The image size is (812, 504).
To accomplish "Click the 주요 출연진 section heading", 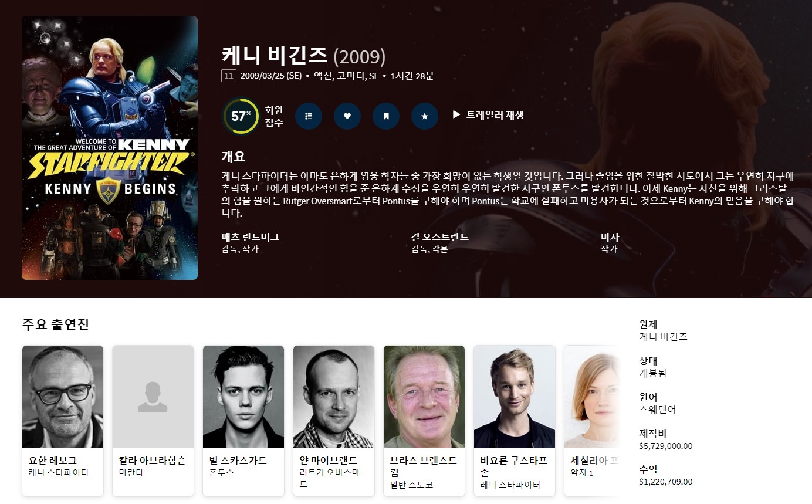I will (55, 324).
